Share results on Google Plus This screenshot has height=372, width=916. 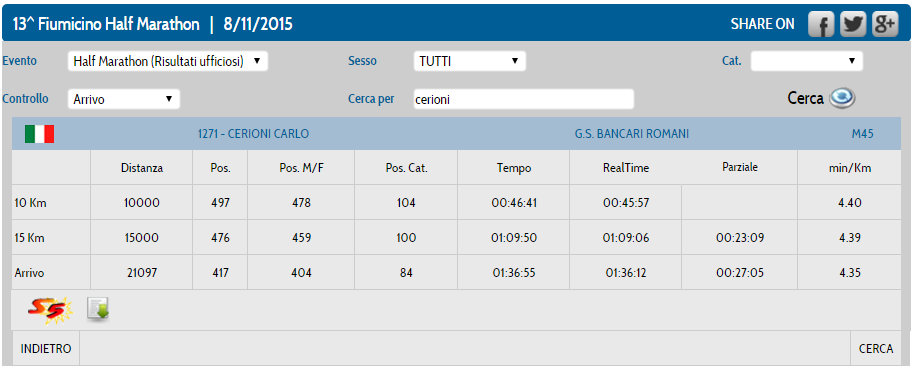tap(884, 25)
